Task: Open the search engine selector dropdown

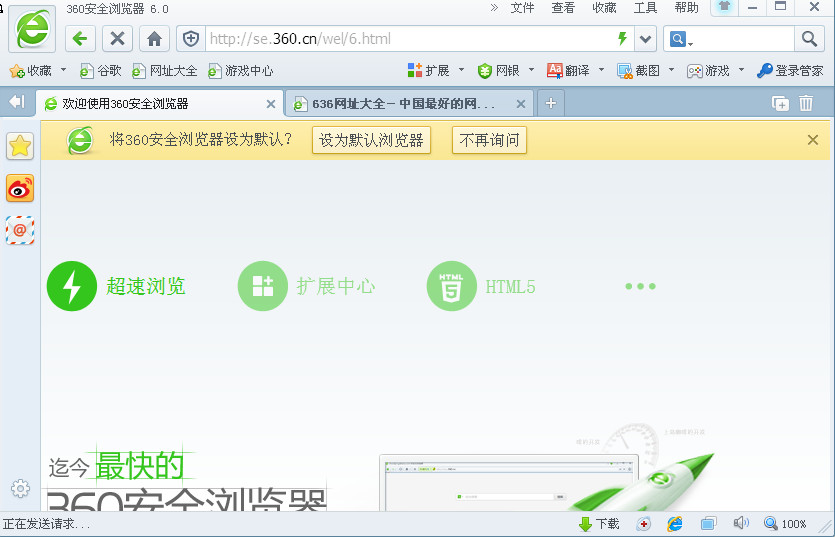Action: click(x=681, y=39)
